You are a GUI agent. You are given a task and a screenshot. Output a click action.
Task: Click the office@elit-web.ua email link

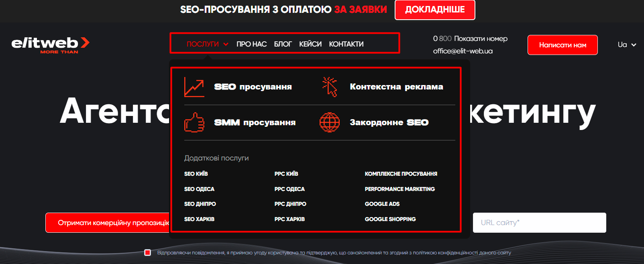pos(463,51)
